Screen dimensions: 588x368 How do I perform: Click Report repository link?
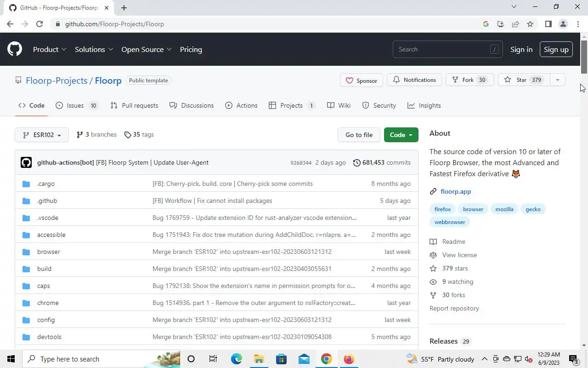tap(454, 308)
